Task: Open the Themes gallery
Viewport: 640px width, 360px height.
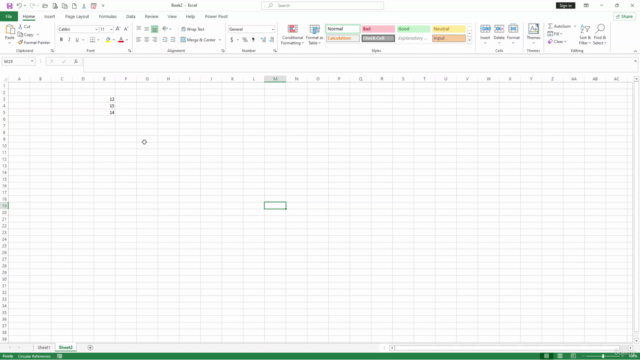Action: point(533,34)
